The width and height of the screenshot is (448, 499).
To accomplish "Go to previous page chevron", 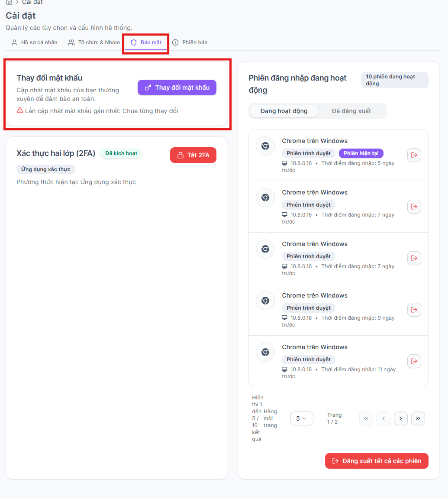I will pos(384,418).
